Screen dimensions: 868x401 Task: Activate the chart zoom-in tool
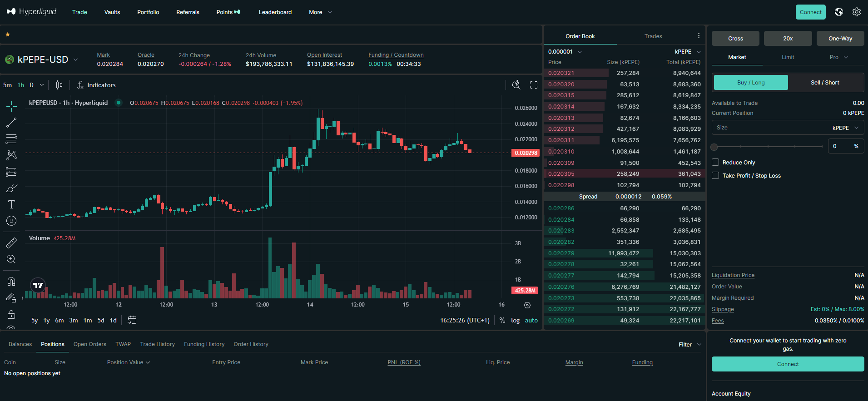pos(11,259)
